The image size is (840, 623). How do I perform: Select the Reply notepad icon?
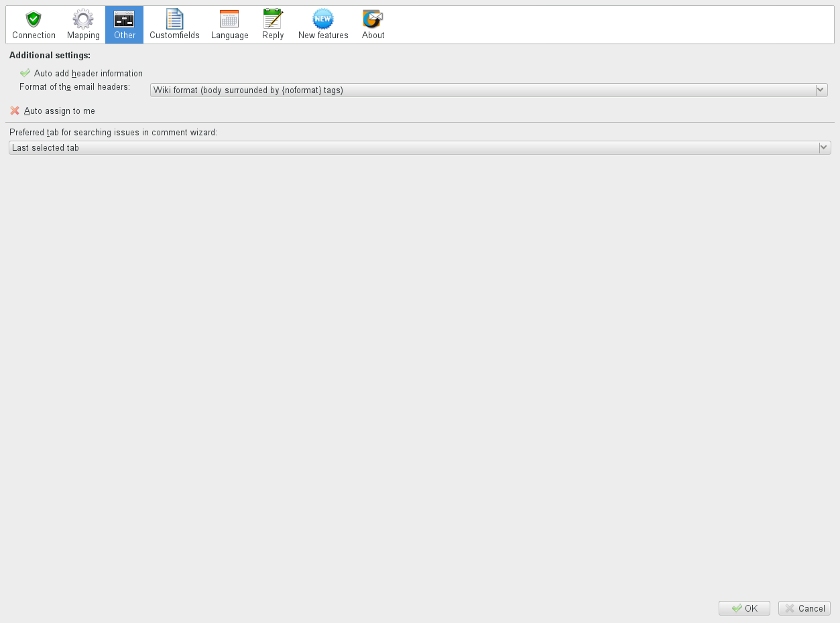[x=273, y=19]
